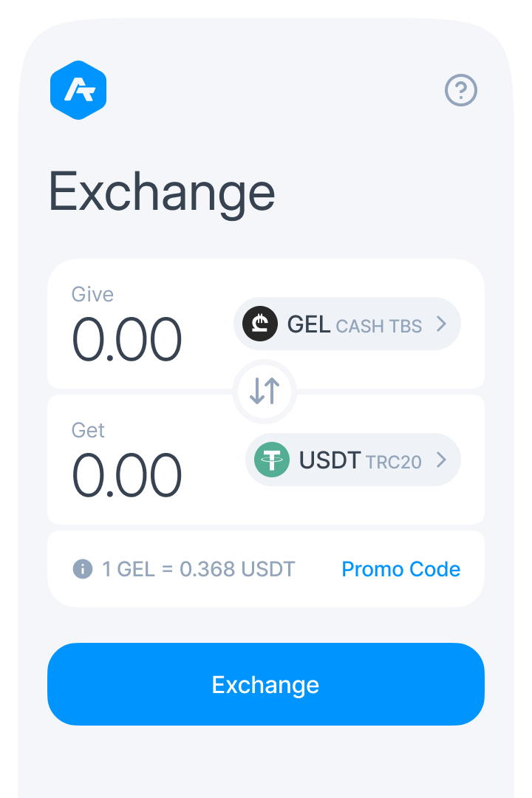Select the TRC20 network text
This screenshot has width=532, height=798.
click(393, 462)
